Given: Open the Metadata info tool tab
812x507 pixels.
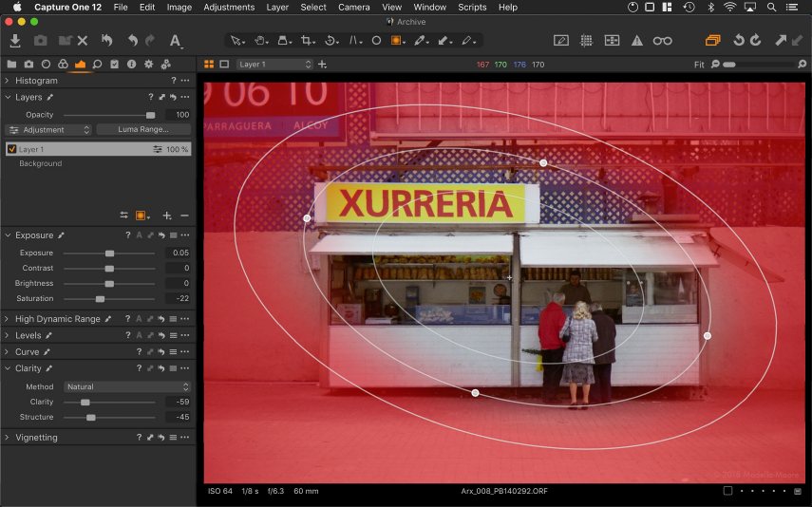Looking at the screenshot, I should point(132,65).
